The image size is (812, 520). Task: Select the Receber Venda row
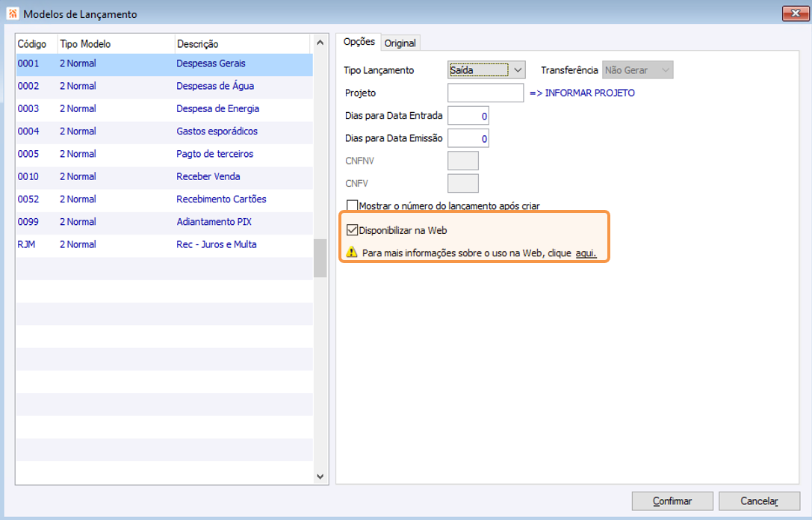point(164,176)
